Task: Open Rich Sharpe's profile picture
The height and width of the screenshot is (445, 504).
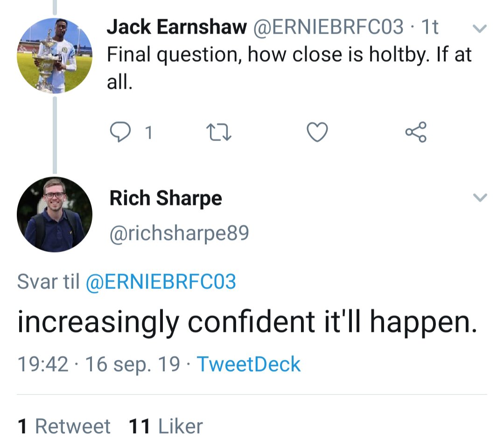Action: [54, 214]
